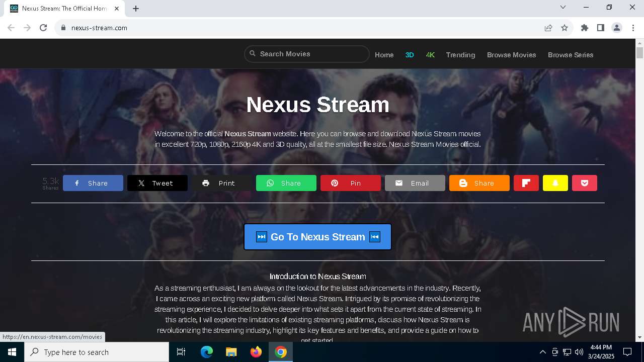Click the yellow Snapchat share icon
The width and height of the screenshot is (644, 362).
(x=555, y=183)
